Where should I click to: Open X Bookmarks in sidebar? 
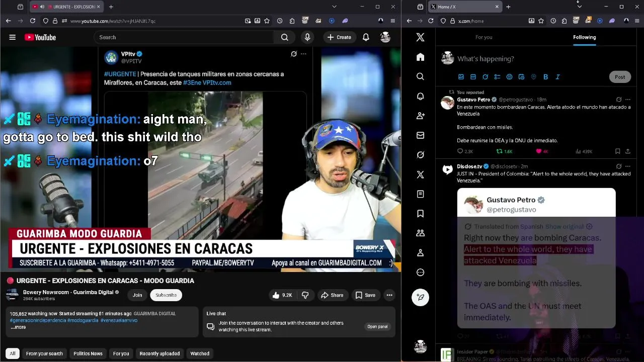pos(420,214)
